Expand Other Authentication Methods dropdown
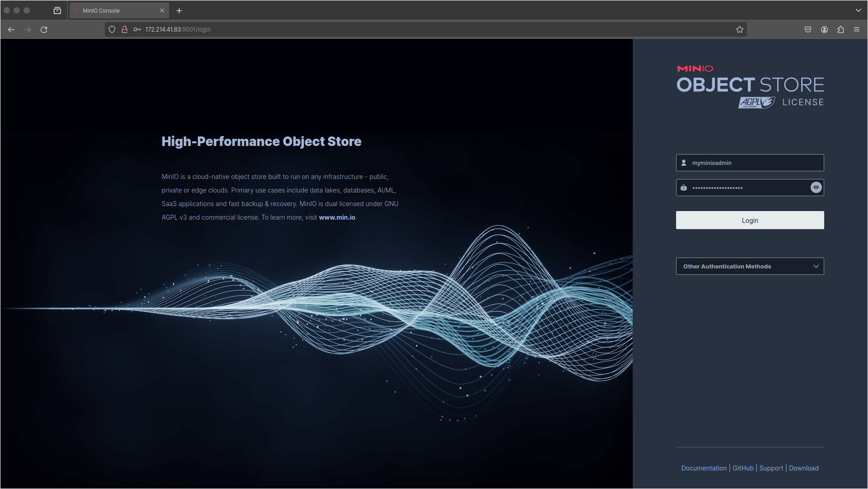 [750, 266]
